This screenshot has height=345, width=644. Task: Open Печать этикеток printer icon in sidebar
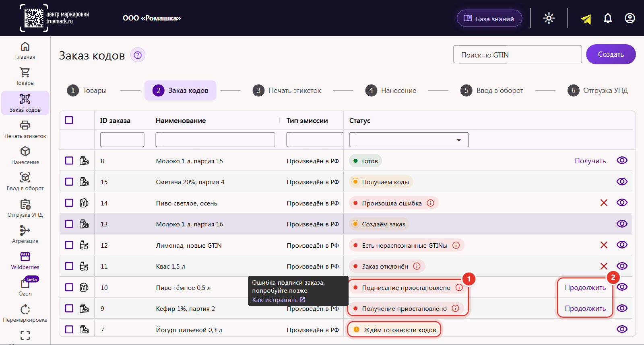(25, 125)
